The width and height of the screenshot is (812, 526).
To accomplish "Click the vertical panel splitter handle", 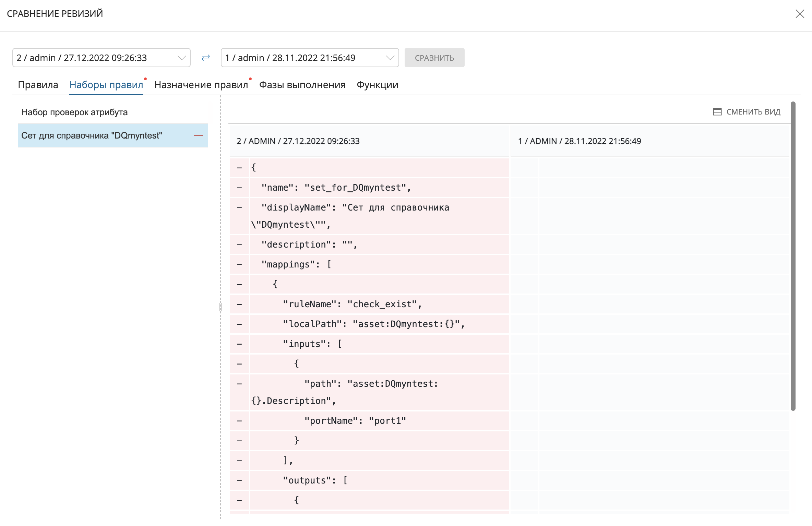I will click(x=220, y=307).
